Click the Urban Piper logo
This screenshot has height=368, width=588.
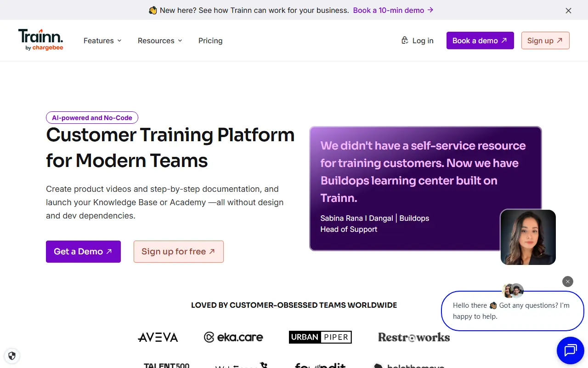320,337
